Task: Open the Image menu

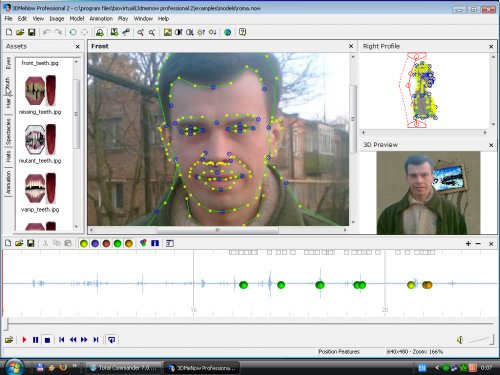Action: (57, 19)
